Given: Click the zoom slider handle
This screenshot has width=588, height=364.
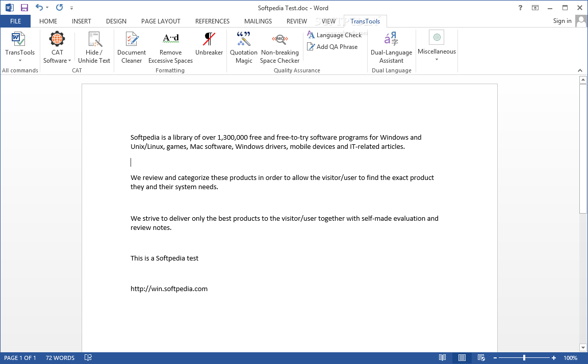Looking at the screenshot, I should 524,358.
